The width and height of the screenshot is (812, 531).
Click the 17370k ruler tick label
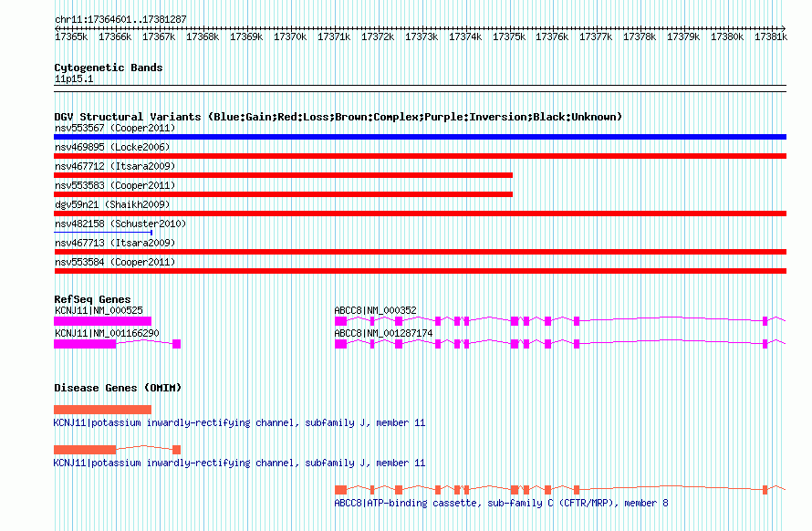(x=290, y=36)
